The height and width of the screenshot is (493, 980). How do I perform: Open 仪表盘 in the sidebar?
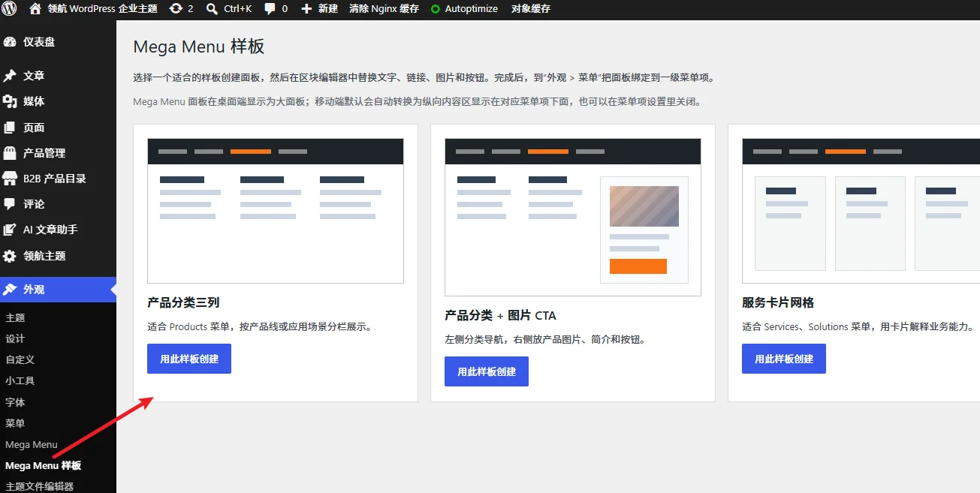click(39, 42)
